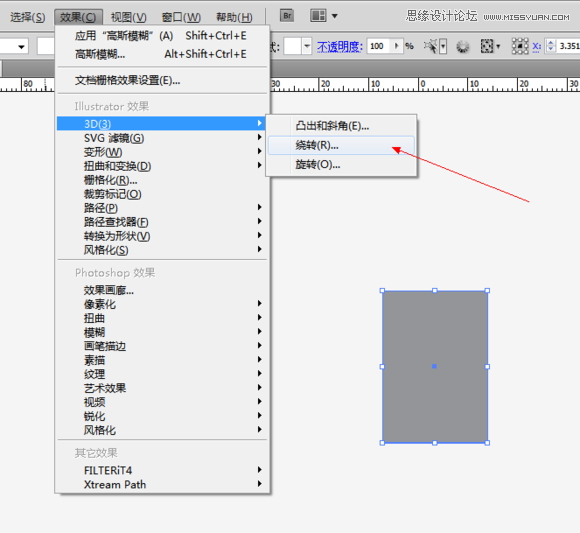Open the Arrange Documents layout button
This screenshot has height=533, width=580.
pos(318,16)
